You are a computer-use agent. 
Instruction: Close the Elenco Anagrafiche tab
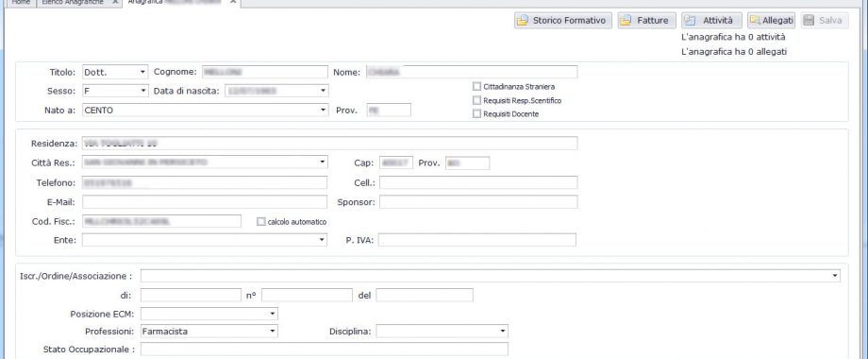tap(114, 2)
